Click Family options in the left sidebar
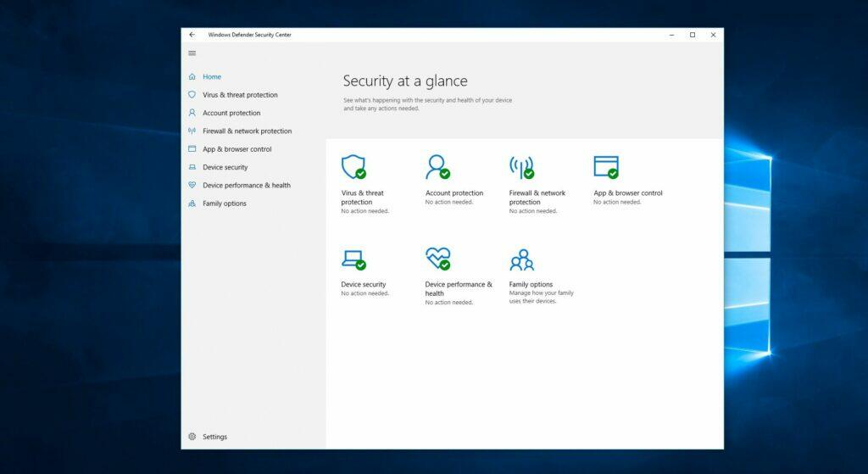 225,204
